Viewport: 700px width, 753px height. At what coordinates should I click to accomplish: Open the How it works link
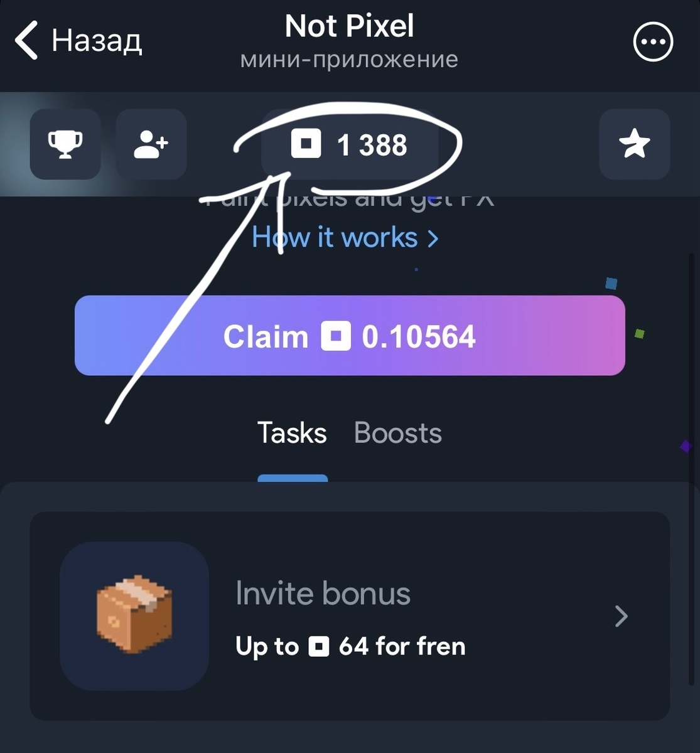click(x=345, y=238)
